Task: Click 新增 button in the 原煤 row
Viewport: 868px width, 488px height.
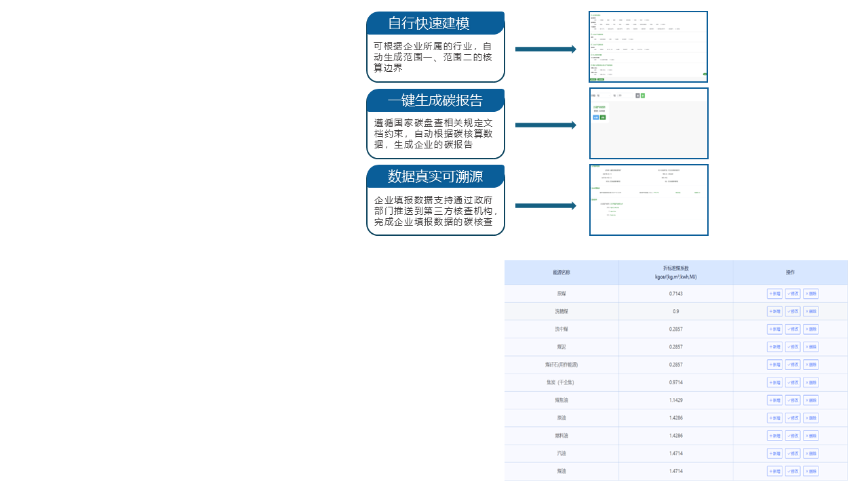Action: [774, 293]
